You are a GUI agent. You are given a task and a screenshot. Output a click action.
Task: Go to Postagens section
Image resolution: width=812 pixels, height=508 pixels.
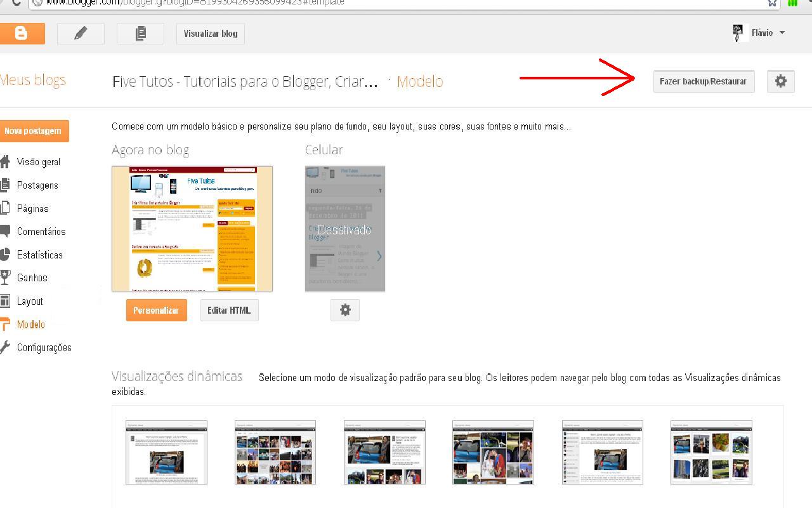pyautogui.click(x=37, y=185)
